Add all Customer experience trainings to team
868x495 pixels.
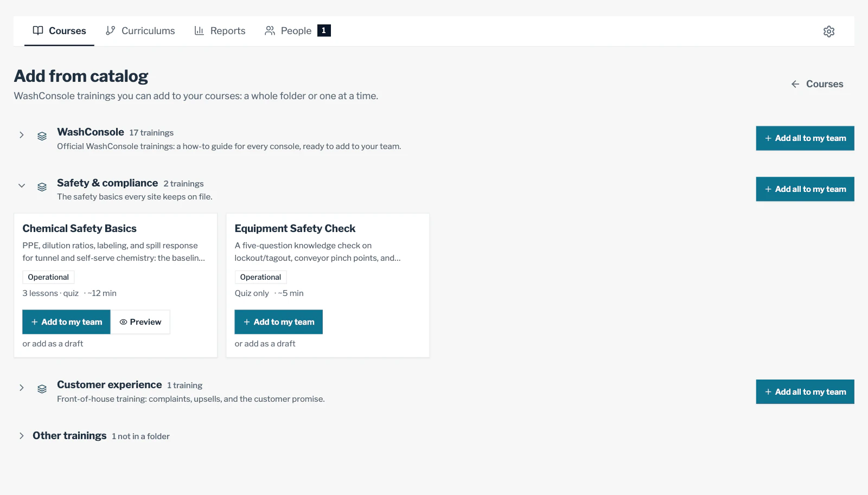[805, 392]
